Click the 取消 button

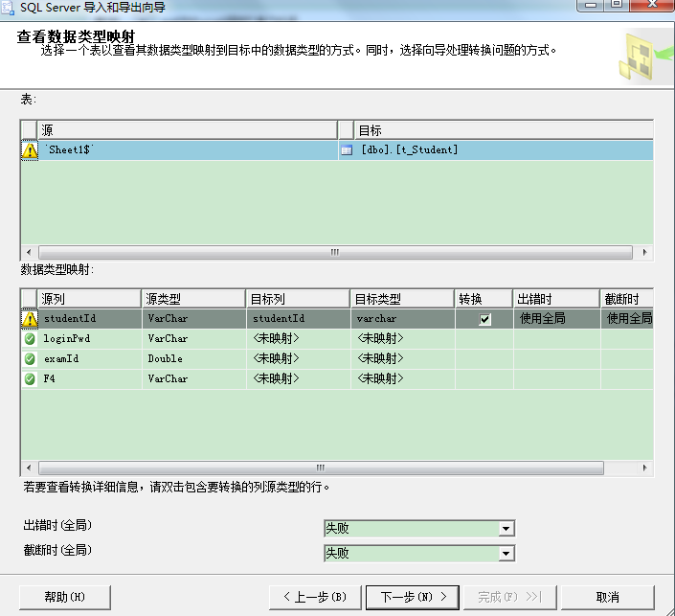[x=607, y=597]
